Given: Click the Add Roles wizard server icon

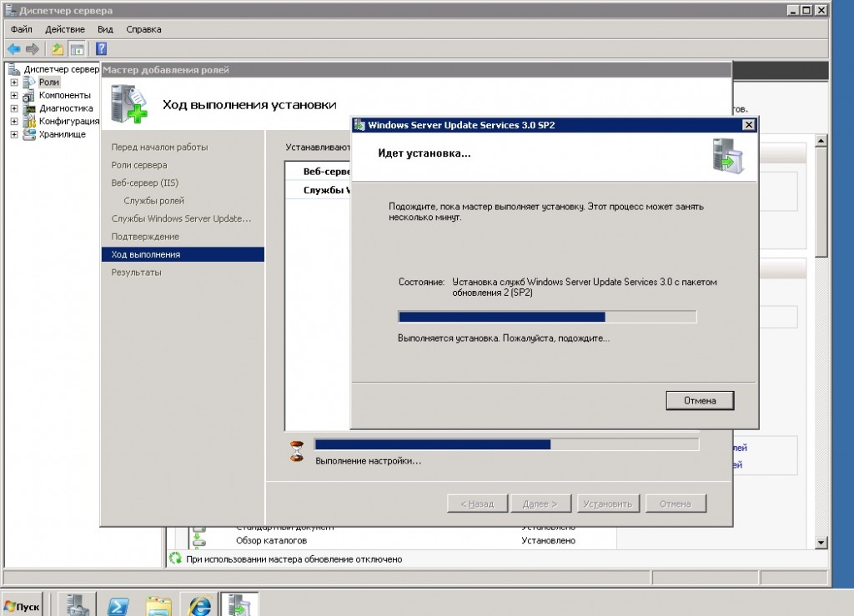Looking at the screenshot, I should (128, 104).
